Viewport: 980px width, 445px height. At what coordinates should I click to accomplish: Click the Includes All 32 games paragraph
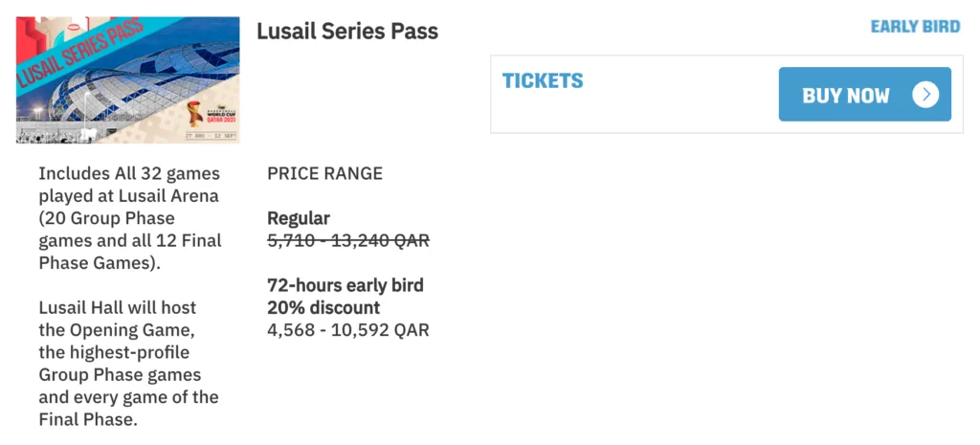pyautogui.click(x=130, y=218)
